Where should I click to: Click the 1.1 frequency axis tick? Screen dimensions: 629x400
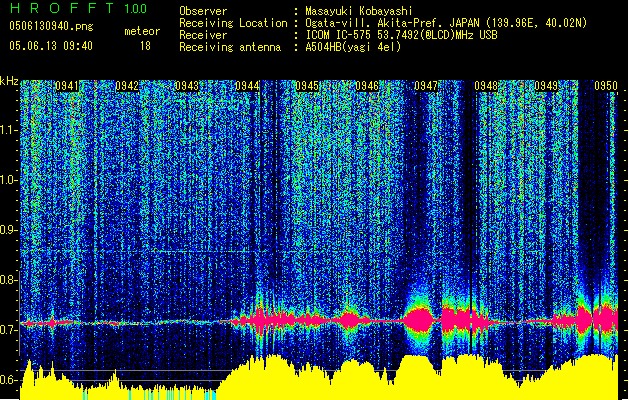[9, 130]
